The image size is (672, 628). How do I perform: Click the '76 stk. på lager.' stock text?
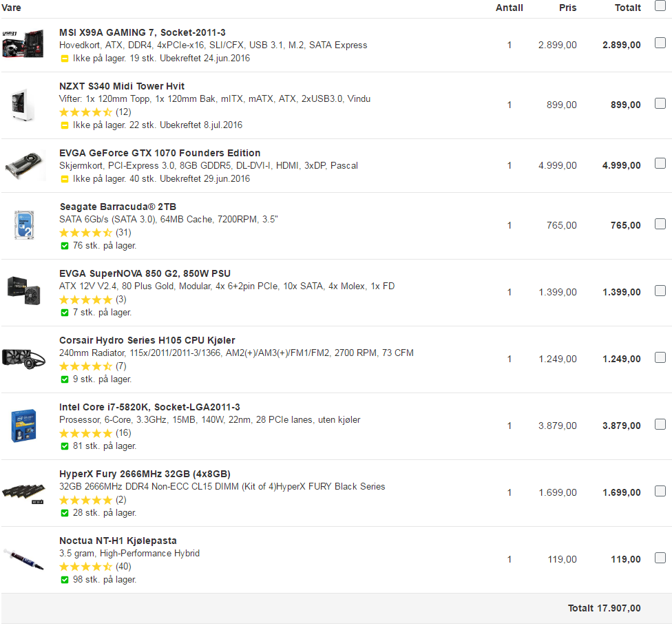tap(105, 246)
